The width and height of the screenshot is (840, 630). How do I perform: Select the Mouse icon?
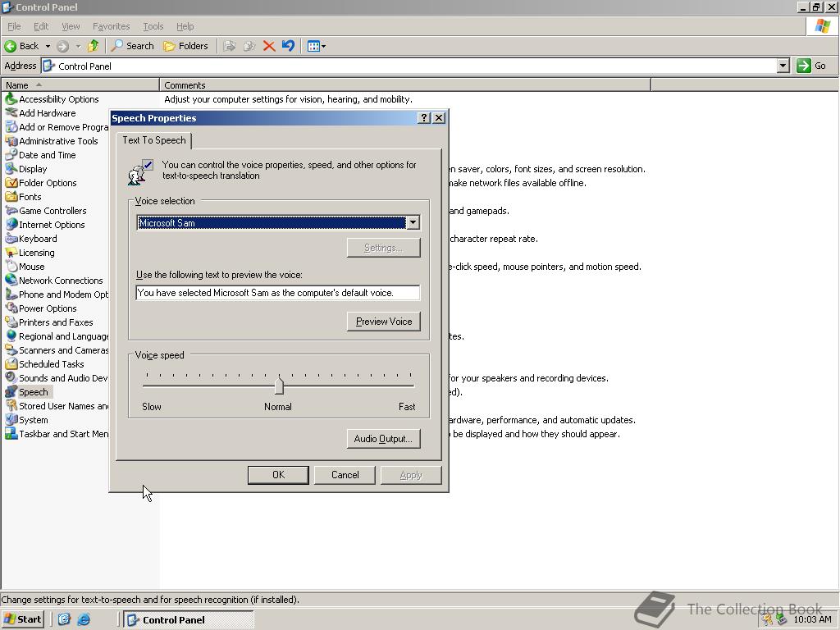point(11,267)
